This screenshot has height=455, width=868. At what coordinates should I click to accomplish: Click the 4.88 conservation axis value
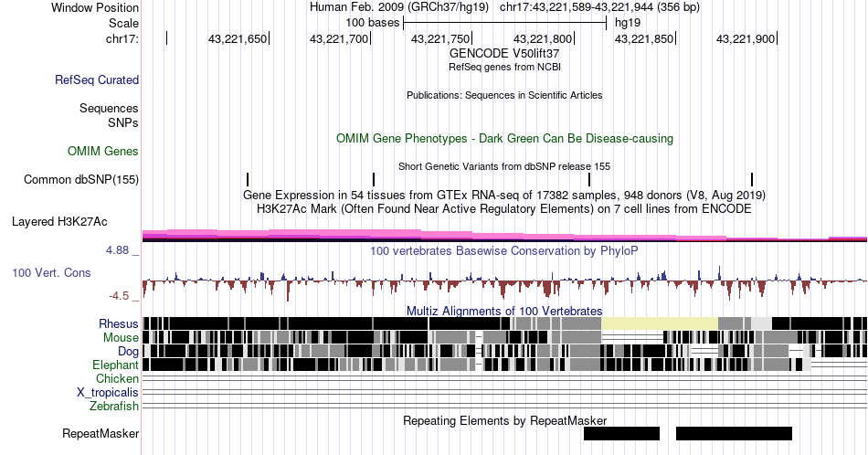tap(117, 250)
